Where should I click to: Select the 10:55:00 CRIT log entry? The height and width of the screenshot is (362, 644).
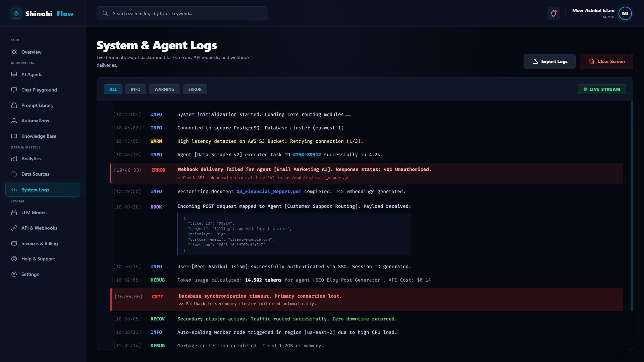pyautogui.click(x=367, y=300)
